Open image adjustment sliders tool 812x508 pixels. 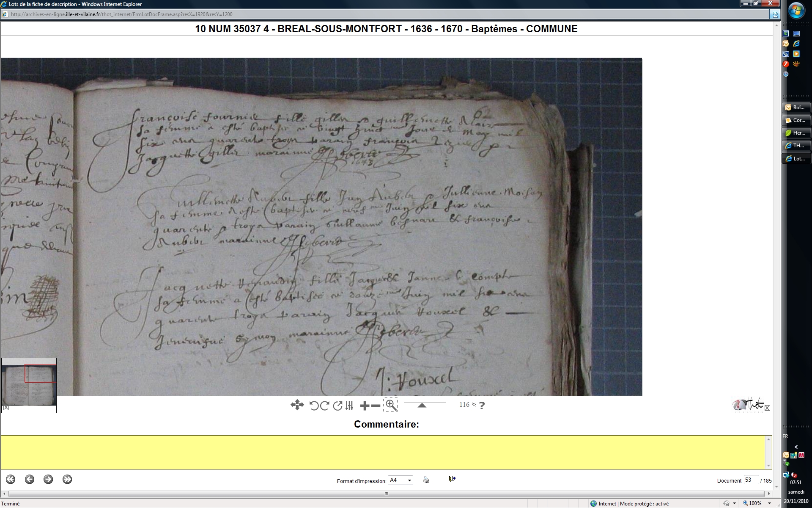pos(349,406)
